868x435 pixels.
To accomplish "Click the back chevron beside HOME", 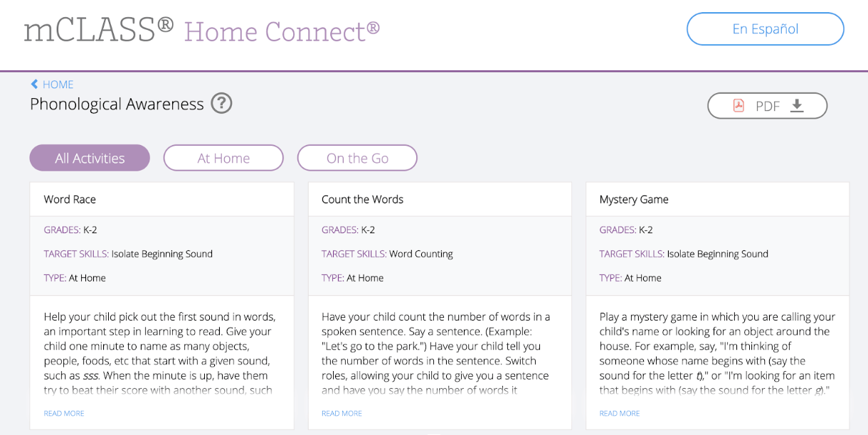I will pos(34,84).
